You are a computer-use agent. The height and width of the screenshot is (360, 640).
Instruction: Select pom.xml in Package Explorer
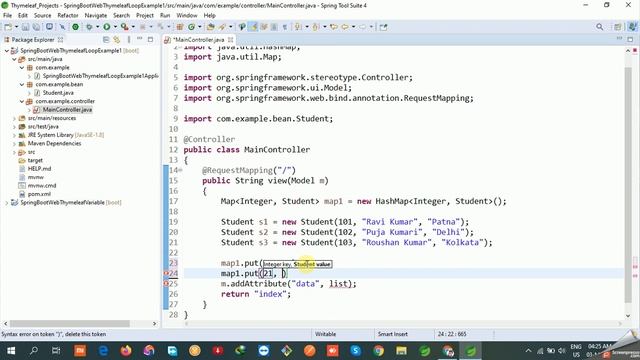click(x=39, y=194)
